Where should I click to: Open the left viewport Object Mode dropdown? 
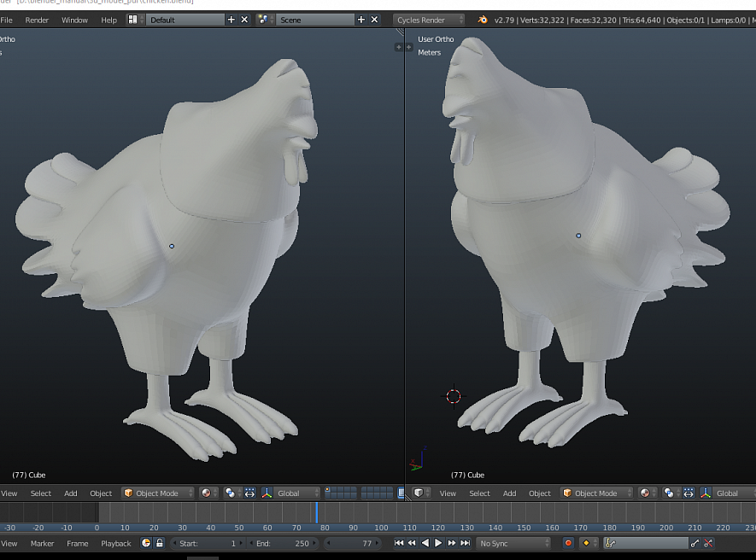click(x=158, y=493)
